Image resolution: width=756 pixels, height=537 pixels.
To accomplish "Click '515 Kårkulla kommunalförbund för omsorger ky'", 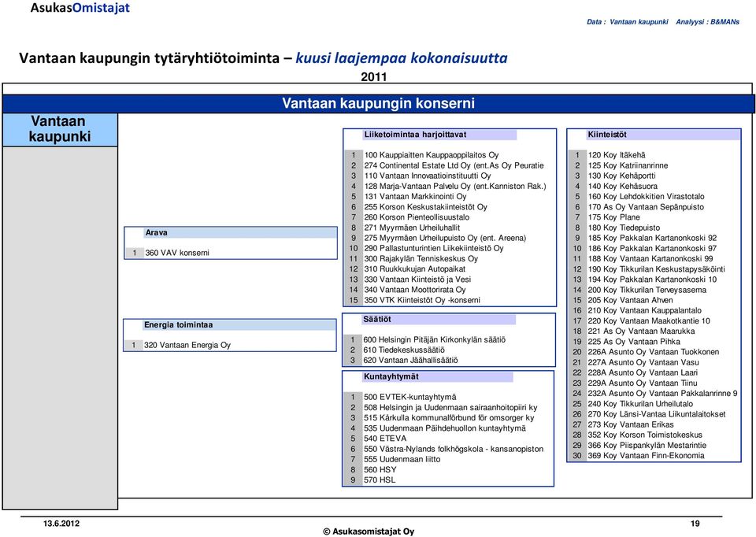I will click(x=449, y=418).
